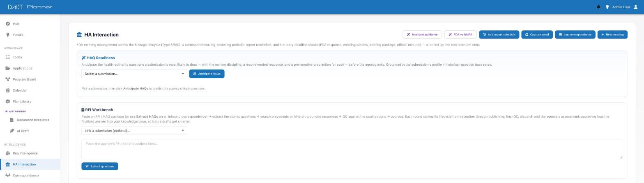Viewport: 644px width, 183px height.
Task: Go to Eureka in the sidebar
Action: coord(30,35)
